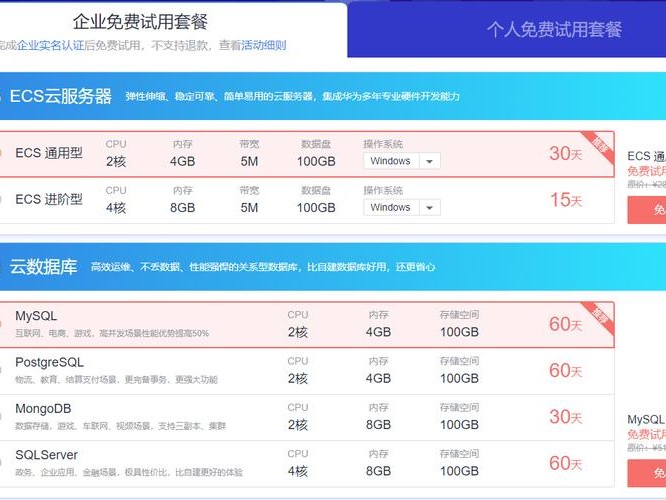Click 30天 trial duration in ECS 通用型 row
This screenshot has height=500, width=666.
pos(565,153)
